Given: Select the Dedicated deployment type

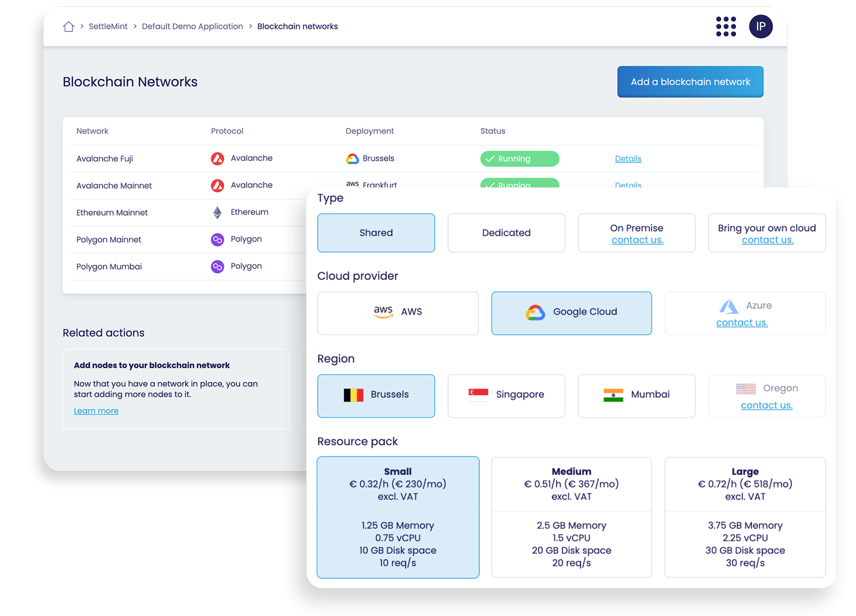Looking at the screenshot, I should [x=506, y=233].
